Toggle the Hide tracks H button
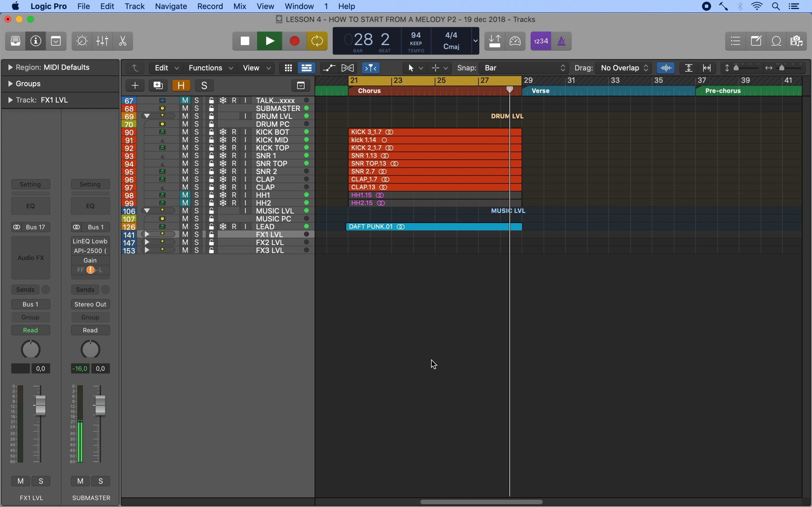 coord(181,86)
